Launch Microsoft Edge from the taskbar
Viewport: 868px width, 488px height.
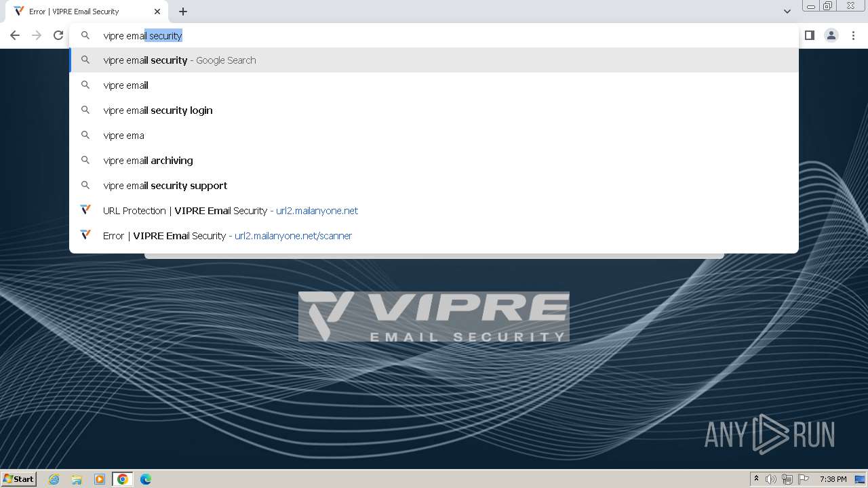pyautogui.click(x=146, y=479)
